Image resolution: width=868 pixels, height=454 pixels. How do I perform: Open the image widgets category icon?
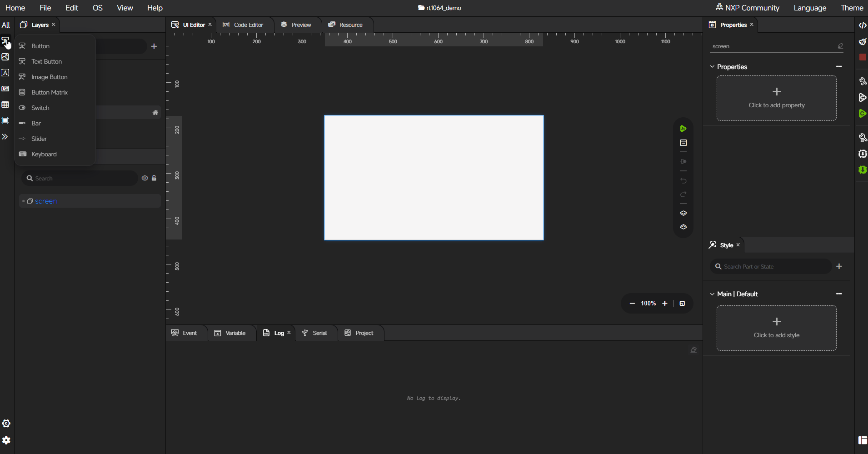click(5, 57)
